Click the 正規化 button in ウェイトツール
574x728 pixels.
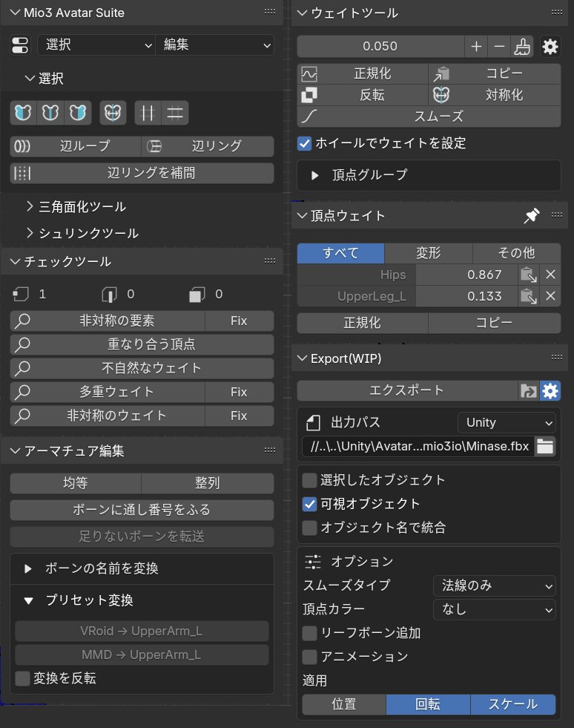[x=363, y=73]
